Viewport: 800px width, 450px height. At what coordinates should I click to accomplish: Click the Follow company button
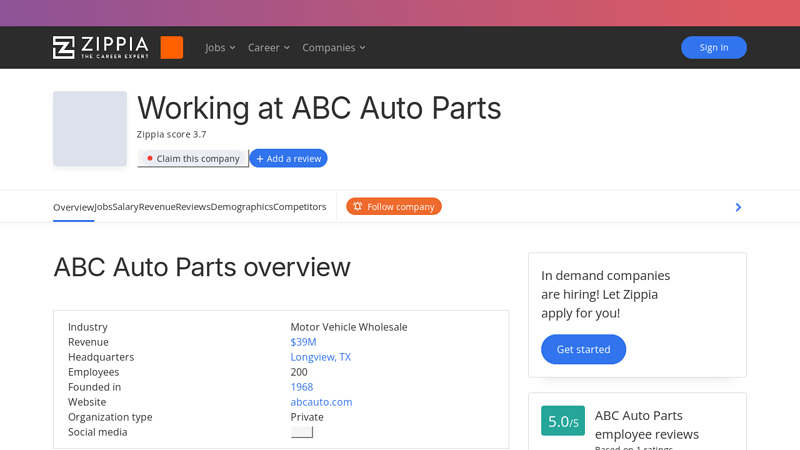click(394, 206)
